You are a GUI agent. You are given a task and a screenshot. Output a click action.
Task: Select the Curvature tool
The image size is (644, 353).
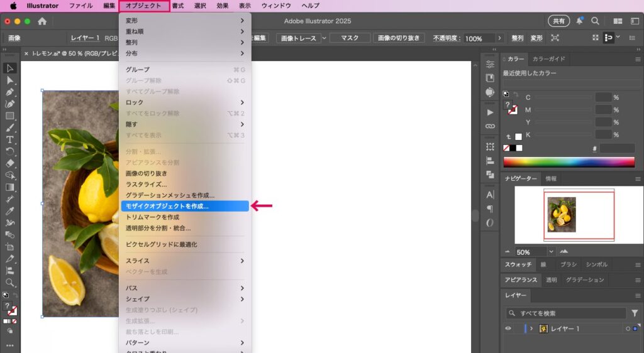10,104
